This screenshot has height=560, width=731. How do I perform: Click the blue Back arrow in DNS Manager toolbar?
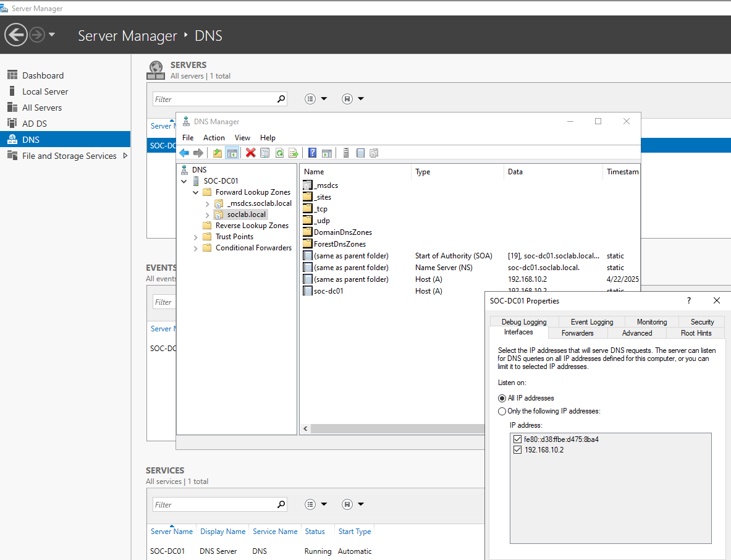(x=184, y=153)
